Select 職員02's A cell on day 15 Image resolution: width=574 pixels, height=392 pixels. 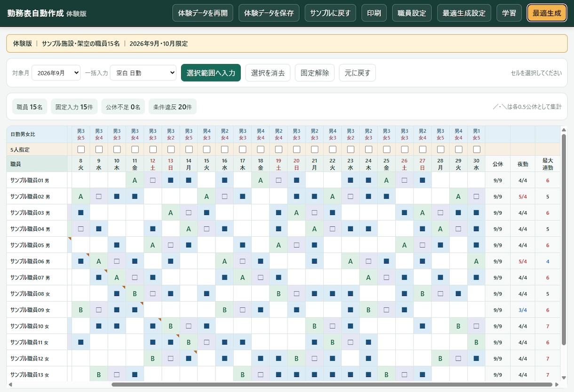coord(207,196)
